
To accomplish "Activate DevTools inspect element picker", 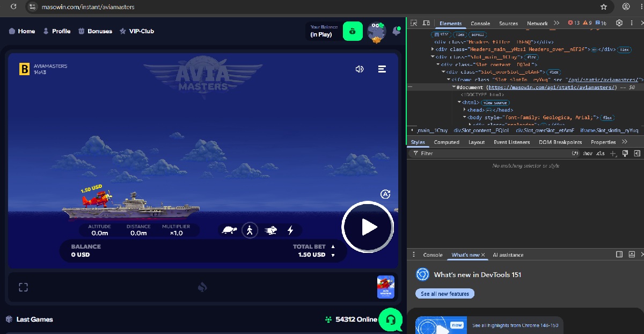I will [x=414, y=23].
